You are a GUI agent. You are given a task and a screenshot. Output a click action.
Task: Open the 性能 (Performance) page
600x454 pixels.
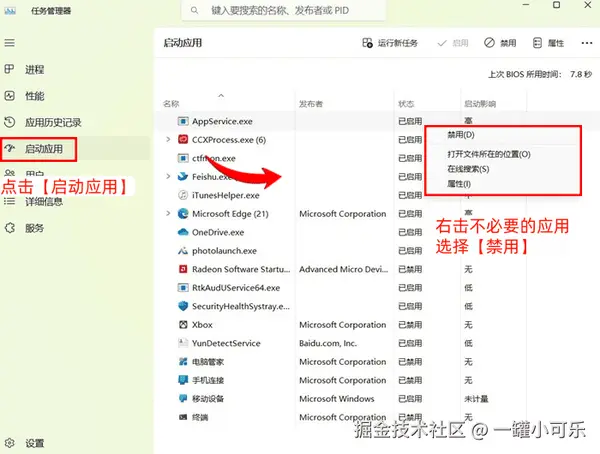(x=34, y=96)
